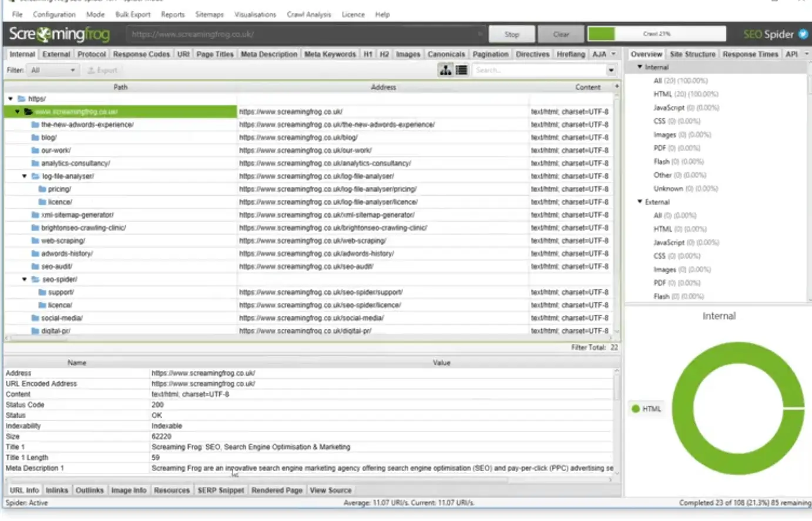Image resolution: width=812 pixels, height=521 pixels.
Task: Show more tabs after AJA tab
Action: click(614, 54)
